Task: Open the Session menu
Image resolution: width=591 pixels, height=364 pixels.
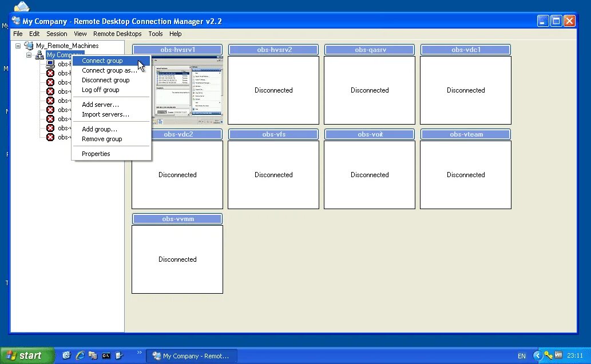Action: (x=57, y=34)
